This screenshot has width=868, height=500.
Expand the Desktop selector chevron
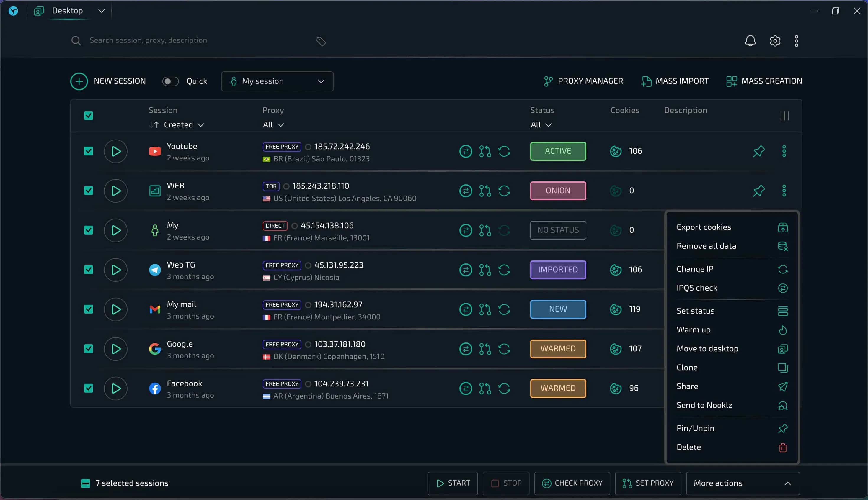tap(101, 11)
